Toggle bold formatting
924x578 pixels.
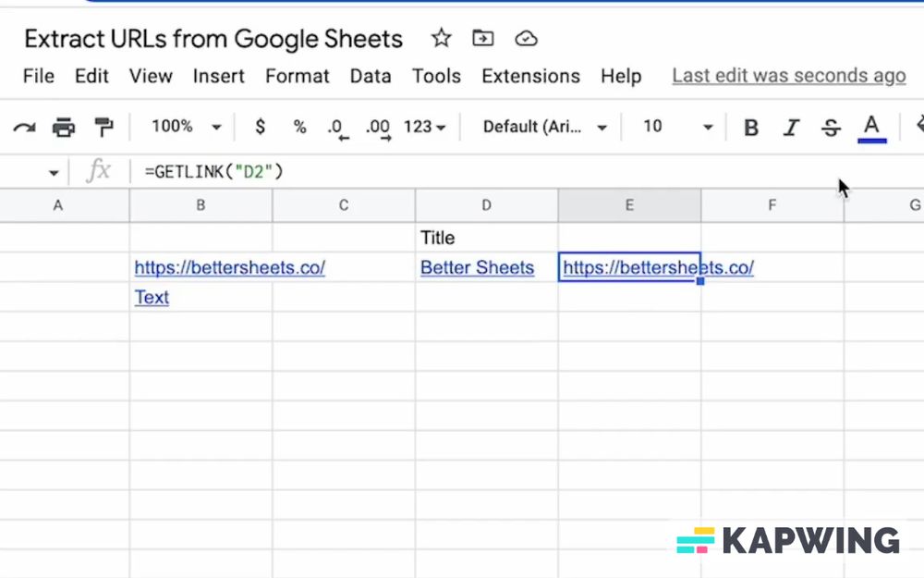pyautogui.click(x=751, y=127)
